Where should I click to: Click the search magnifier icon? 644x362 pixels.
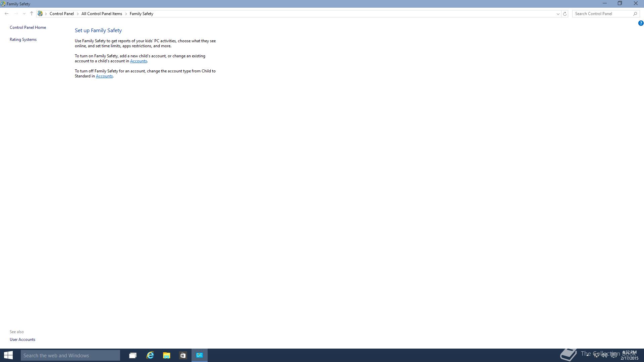pyautogui.click(x=635, y=14)
